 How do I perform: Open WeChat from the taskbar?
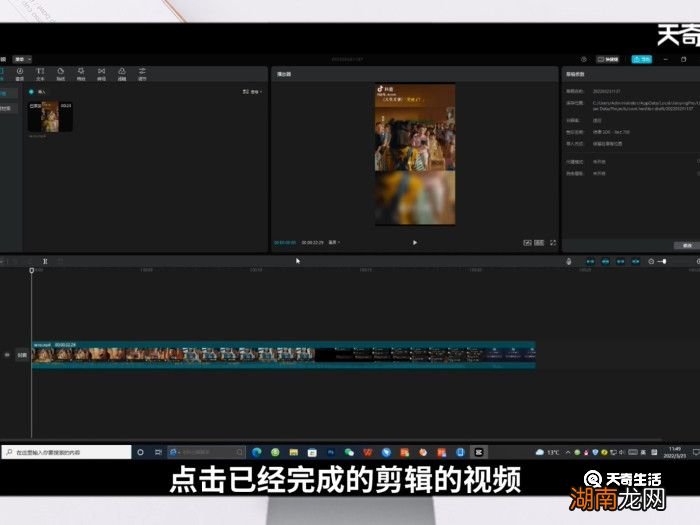pyautogui.click(x=349, y=452)
